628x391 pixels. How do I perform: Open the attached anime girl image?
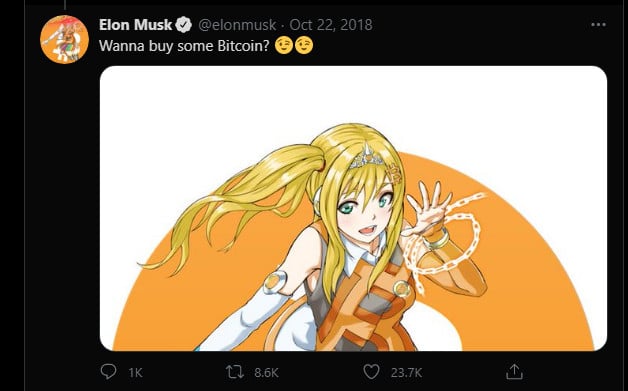(353, 208)
